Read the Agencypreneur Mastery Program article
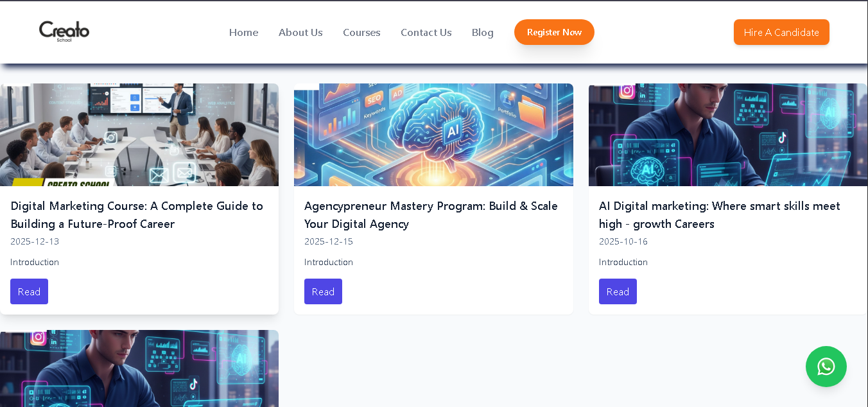 coord(323,291)
